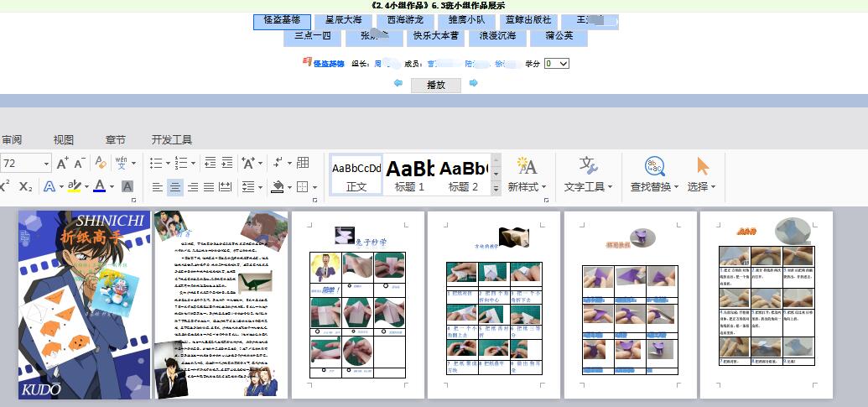Click 查找替换 find replace icon

point(654,165)
